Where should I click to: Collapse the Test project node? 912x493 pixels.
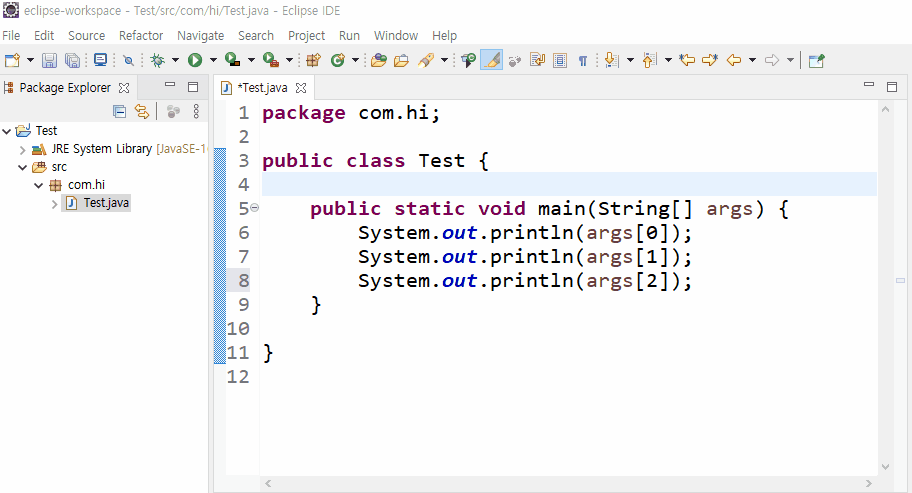coord(7,131)
